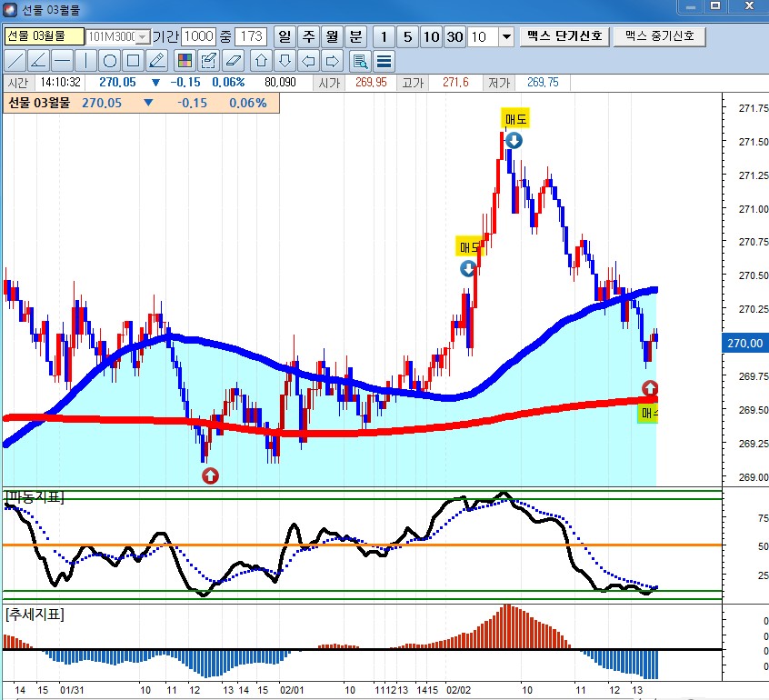Click the 맥스 단기신호 button
The image size is (769, 700).
564,36
